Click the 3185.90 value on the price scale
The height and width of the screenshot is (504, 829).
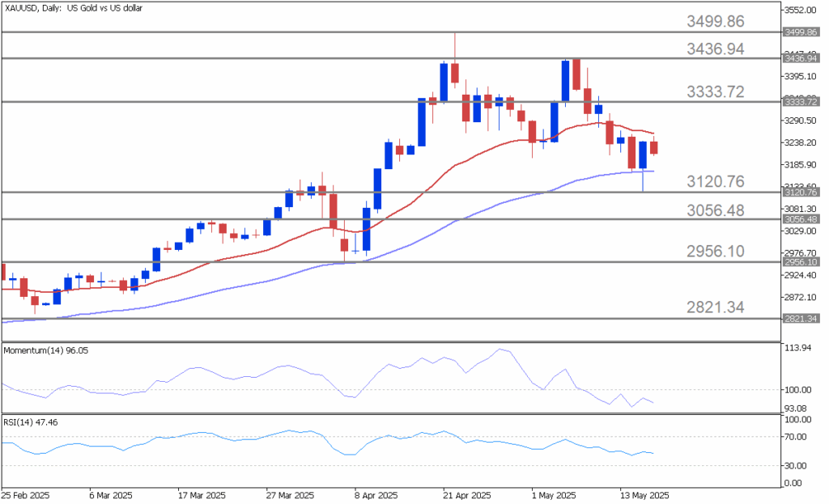(801, 165)
